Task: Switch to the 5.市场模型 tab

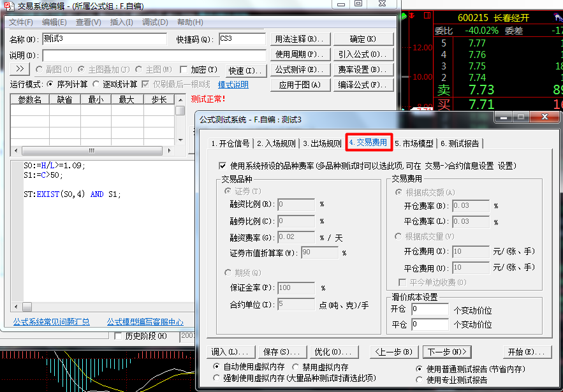Action: click(x=414, y=143)
